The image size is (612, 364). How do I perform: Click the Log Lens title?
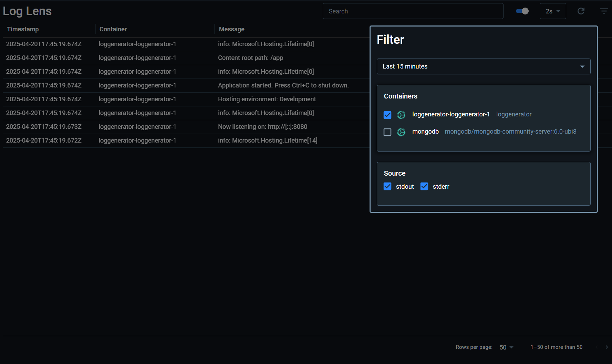[27, 11]
